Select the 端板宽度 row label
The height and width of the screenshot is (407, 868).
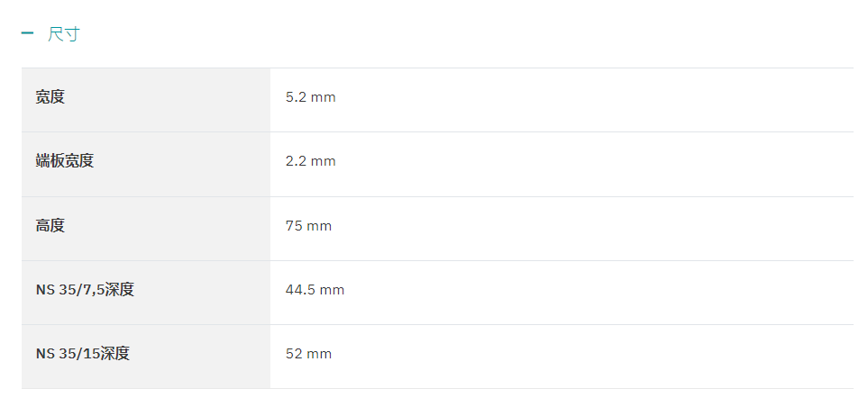[x=65, y=161]
